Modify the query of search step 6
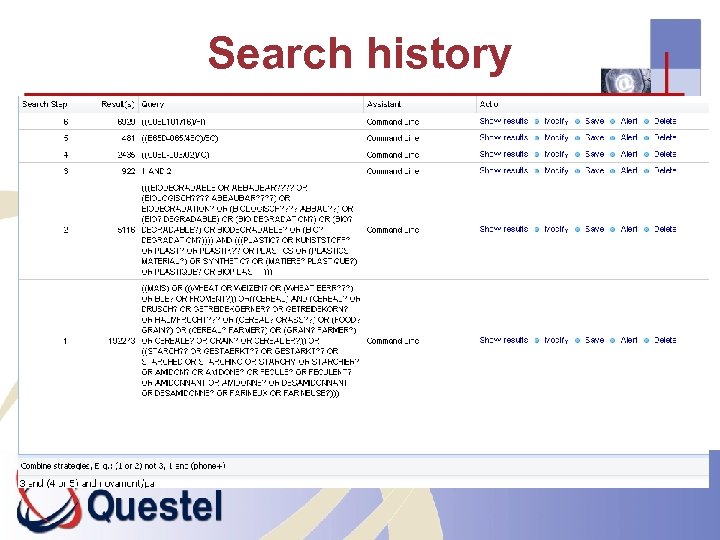 tap(556, 121)
